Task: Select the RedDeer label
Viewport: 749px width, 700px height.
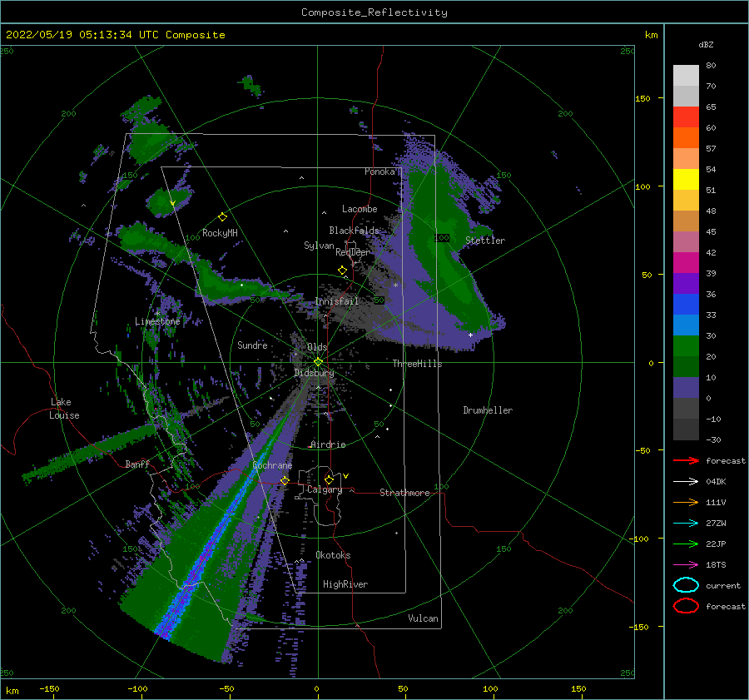Action: coord(353,252)
